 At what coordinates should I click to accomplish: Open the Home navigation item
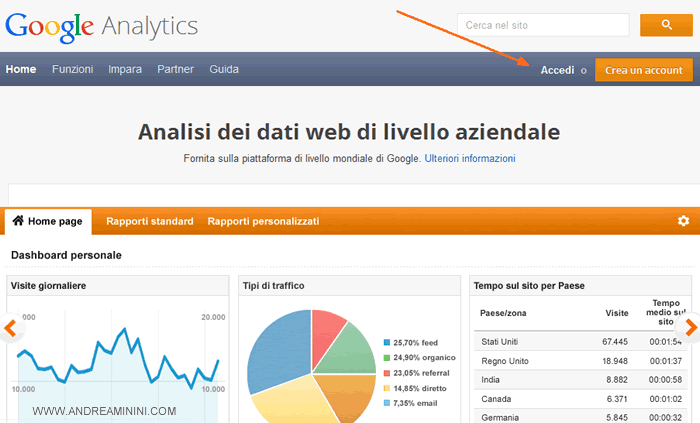point(21,69)
